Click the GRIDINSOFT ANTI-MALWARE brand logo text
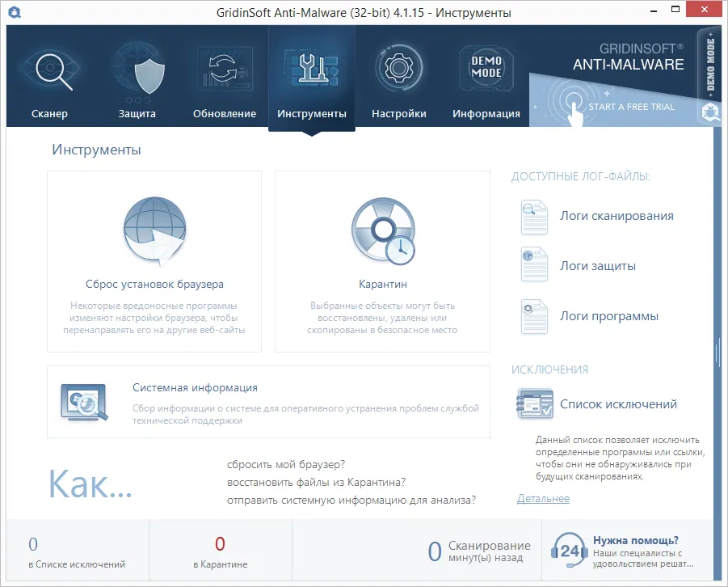 [628, 57]
